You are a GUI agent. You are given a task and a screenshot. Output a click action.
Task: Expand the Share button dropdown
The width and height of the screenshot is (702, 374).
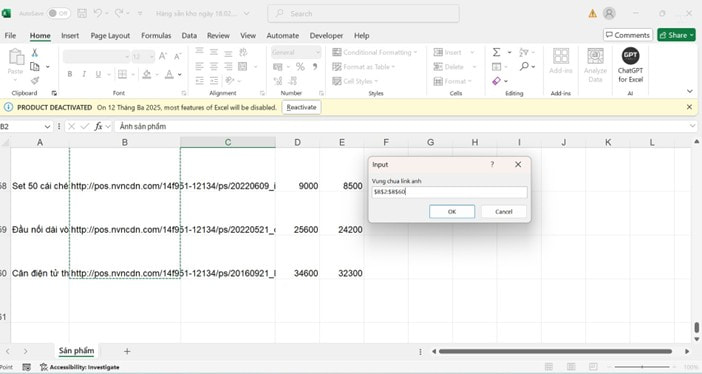click(x=692, y=35)
